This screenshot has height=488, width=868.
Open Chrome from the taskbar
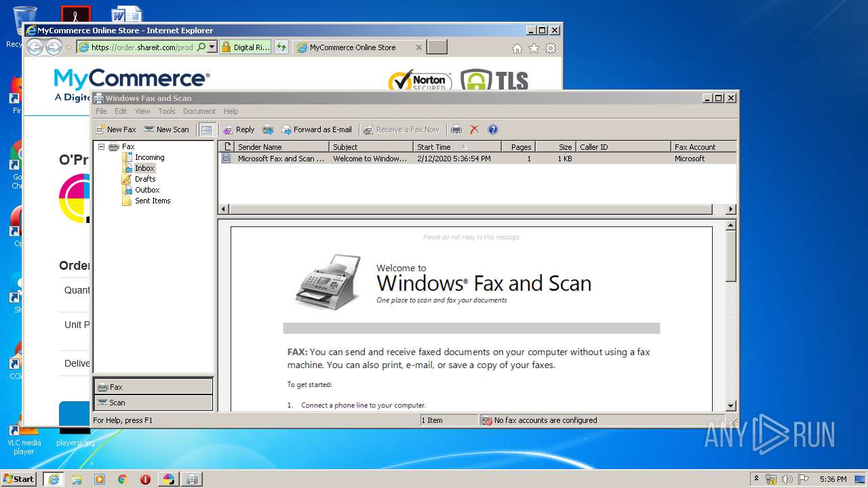click(x=122, y=479)
